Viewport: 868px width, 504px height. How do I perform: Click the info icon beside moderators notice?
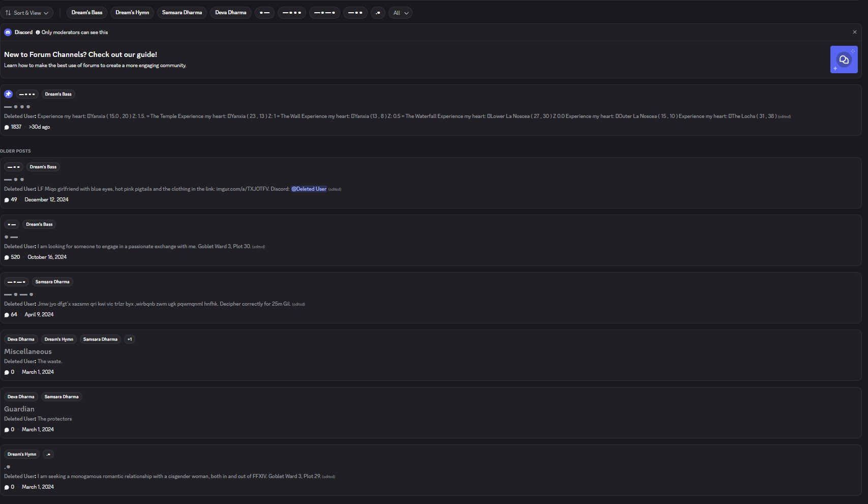click(38, 33)
